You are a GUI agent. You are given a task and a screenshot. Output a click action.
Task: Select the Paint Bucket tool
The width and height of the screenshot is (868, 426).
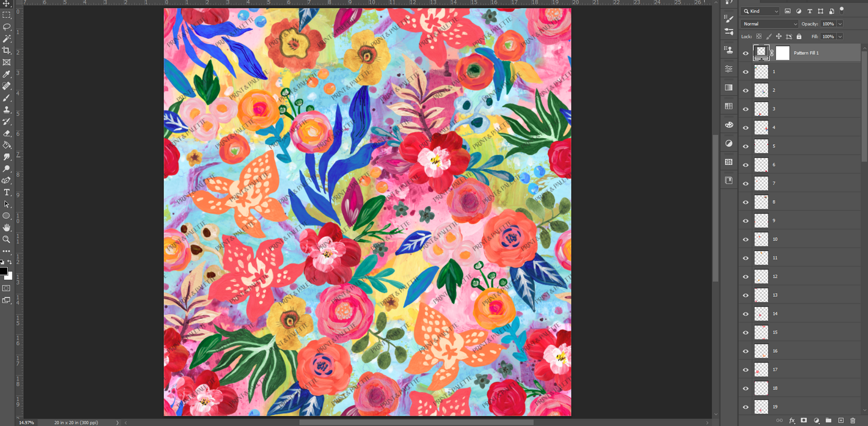tap(7, 145)
